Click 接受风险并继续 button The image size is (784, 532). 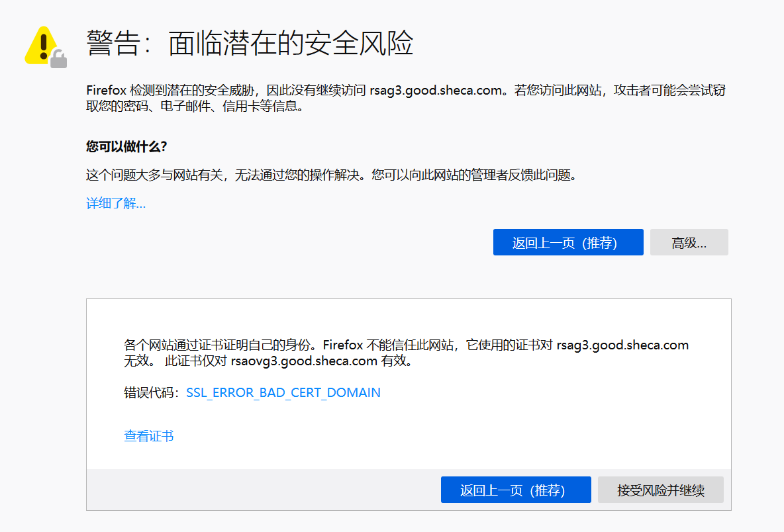660,490
